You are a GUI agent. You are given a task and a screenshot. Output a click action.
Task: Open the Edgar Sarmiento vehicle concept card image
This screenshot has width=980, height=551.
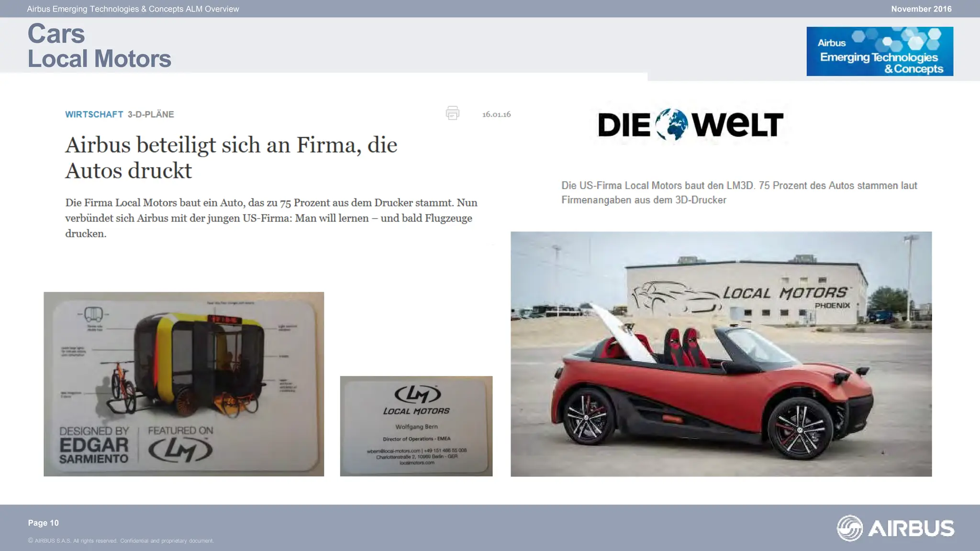[x=184, y=384]
